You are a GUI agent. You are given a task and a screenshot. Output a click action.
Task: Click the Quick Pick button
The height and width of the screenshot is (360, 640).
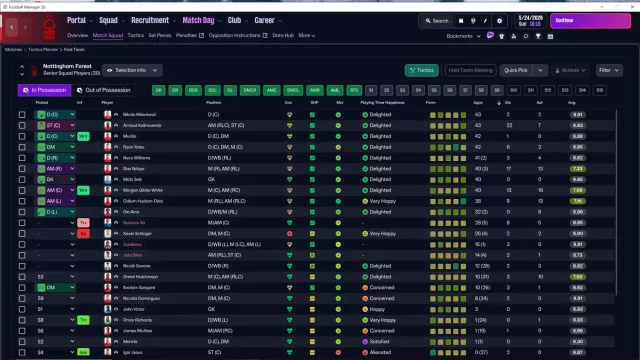click(x=516, y=70)
